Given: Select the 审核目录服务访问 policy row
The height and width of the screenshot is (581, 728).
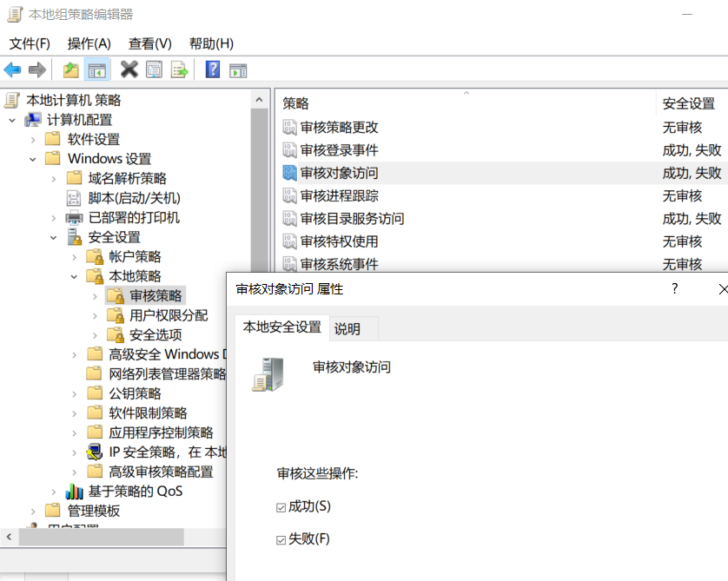Looking at the screenshot, I should pyautogui.click(x=503, y=218).
